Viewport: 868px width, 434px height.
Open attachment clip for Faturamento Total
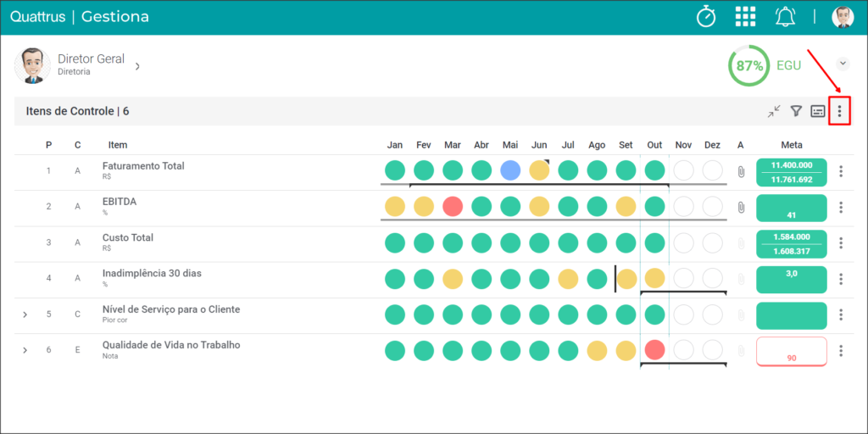(x=741, y=171)
